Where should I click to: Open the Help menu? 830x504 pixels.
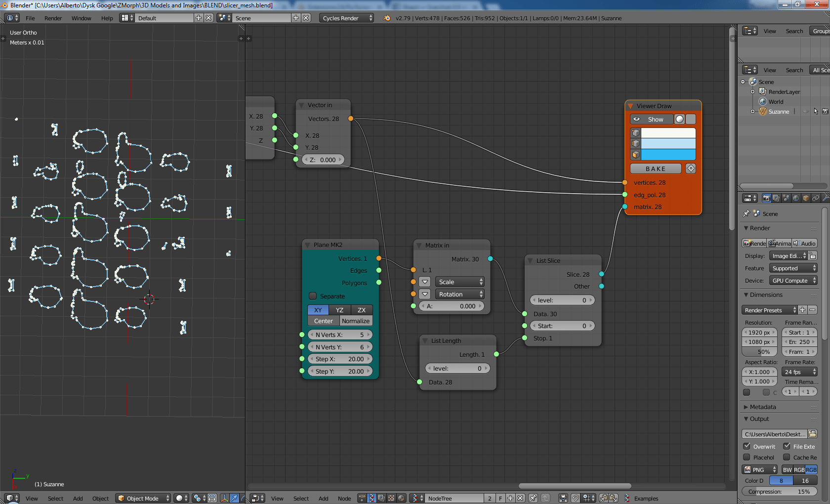click(107, 18)
